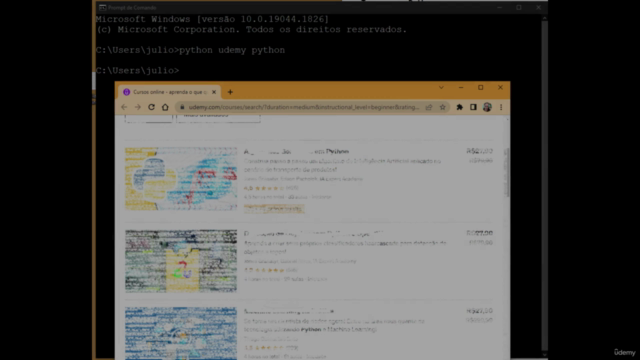Image resolution: width=640 pixels, height=360 pixels.
Task: Open the third course title link
Action: click(x=289, y=311)
